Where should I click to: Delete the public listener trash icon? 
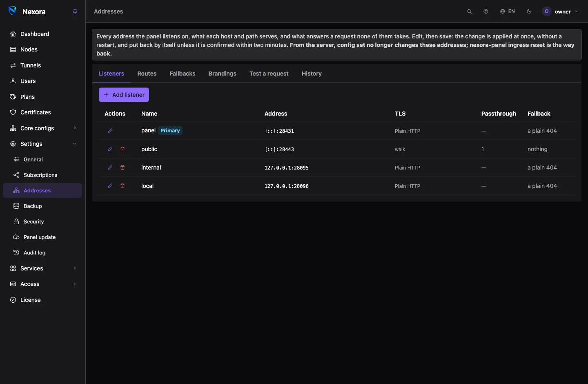coord(122,149)
